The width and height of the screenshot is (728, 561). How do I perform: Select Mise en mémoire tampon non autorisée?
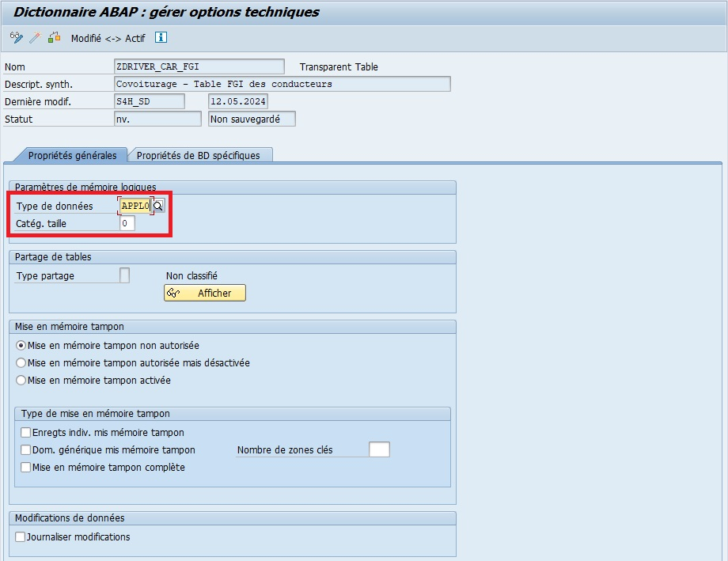pyautogui.click(x=21, y=346)
